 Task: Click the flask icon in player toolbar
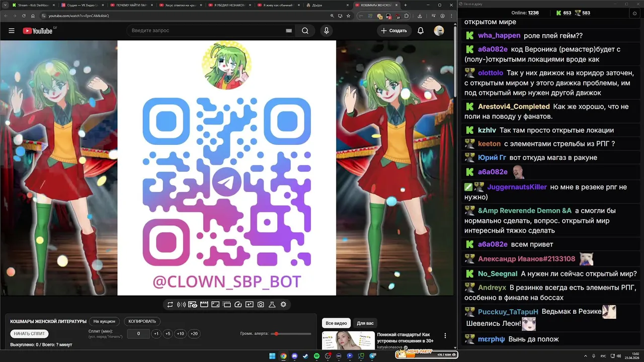tap(272, 304)
